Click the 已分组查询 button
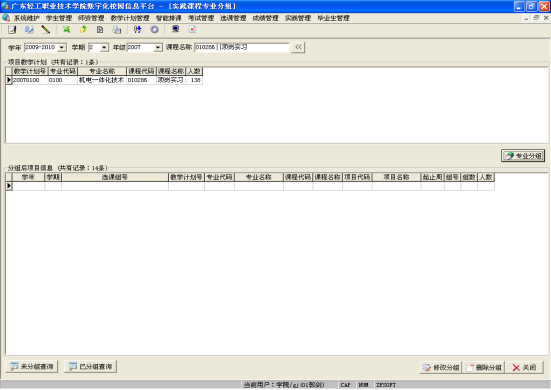The width and height of the screenshot is (551, 390). [x=90, y=366]
